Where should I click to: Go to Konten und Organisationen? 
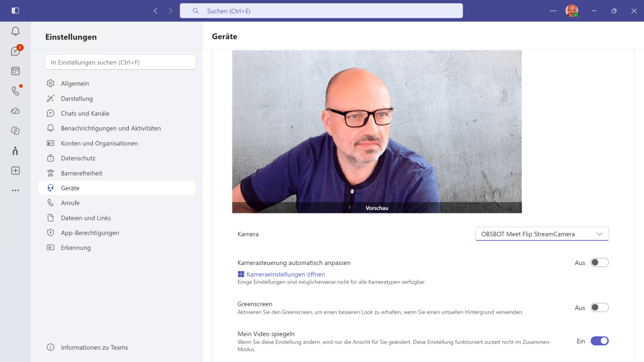coord(117,143)
